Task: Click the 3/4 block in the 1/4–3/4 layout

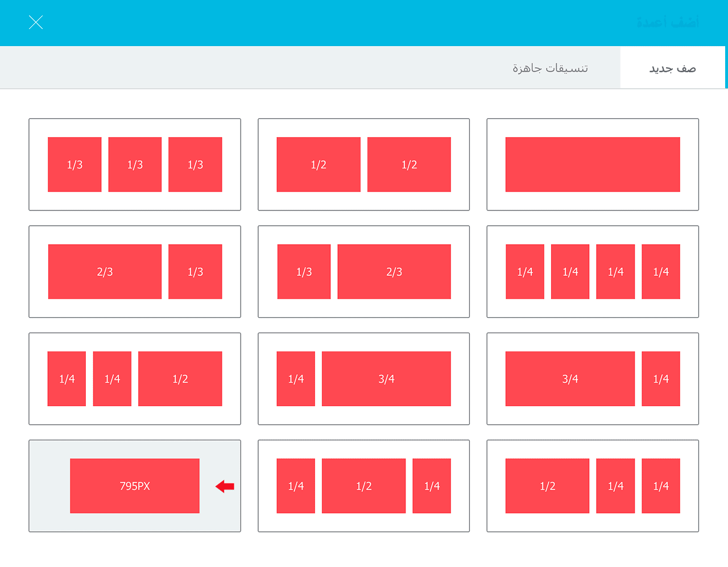Action: click(386, 379)
